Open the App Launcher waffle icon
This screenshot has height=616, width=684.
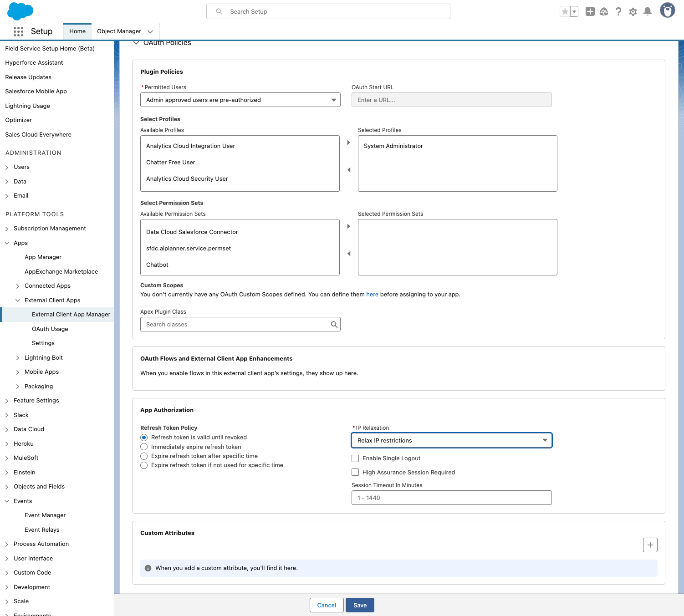tap(18, 31)
